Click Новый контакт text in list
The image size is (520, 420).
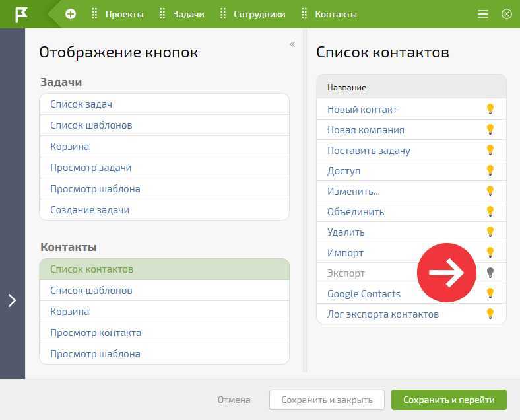coord(362,110)
